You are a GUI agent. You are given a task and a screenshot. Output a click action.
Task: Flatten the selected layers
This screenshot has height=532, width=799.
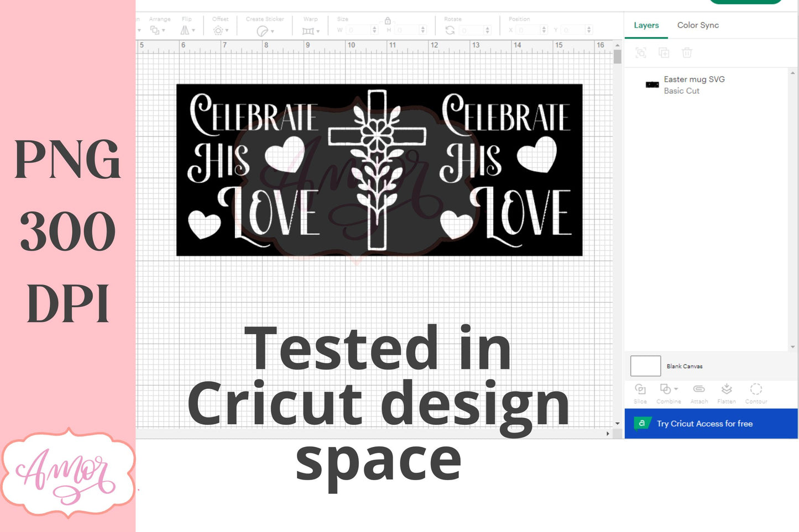tap(727, 392)
